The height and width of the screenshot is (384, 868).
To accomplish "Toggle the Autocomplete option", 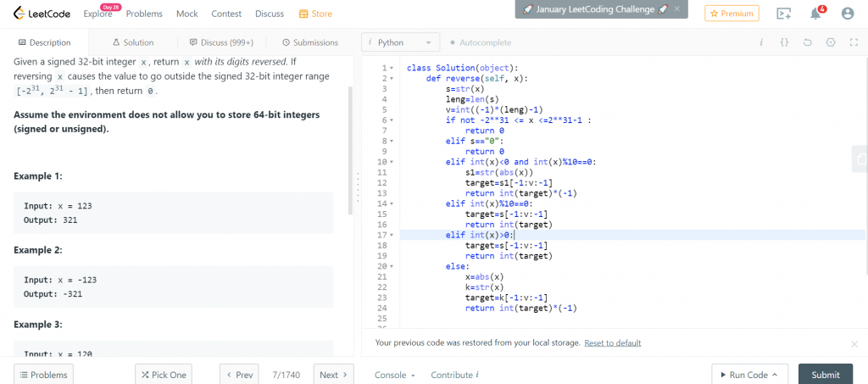I will [x=480, y=42].
